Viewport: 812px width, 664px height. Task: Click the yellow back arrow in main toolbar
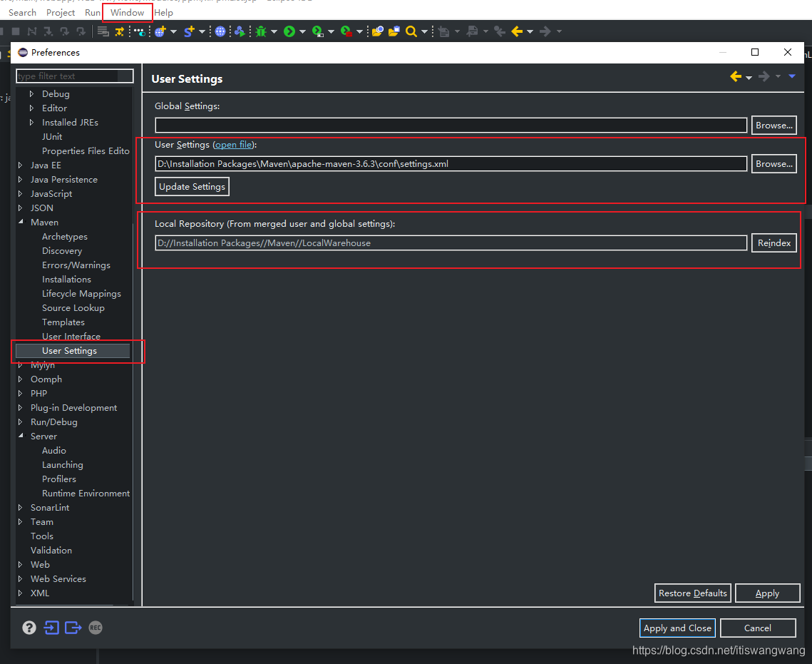click(517, 31)
